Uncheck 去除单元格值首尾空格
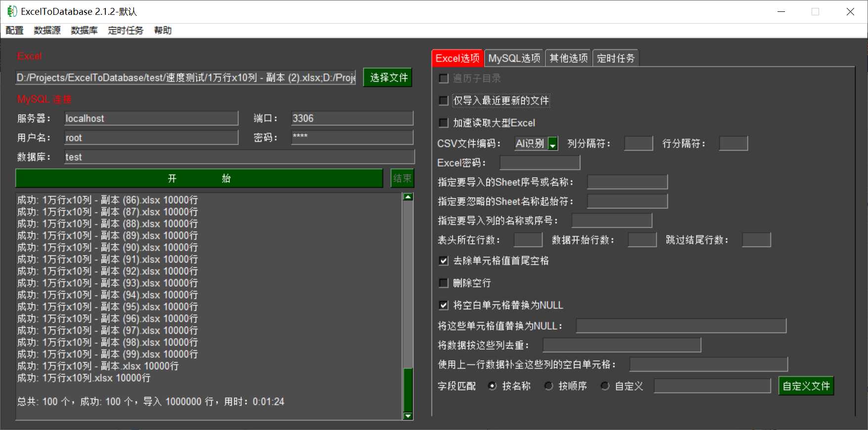 [443, 261]
